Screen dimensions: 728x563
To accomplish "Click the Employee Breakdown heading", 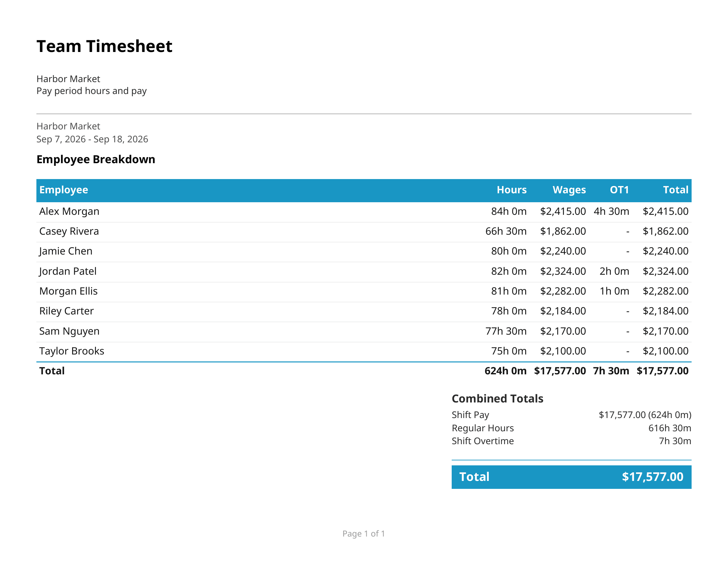I will pos(96,159).
